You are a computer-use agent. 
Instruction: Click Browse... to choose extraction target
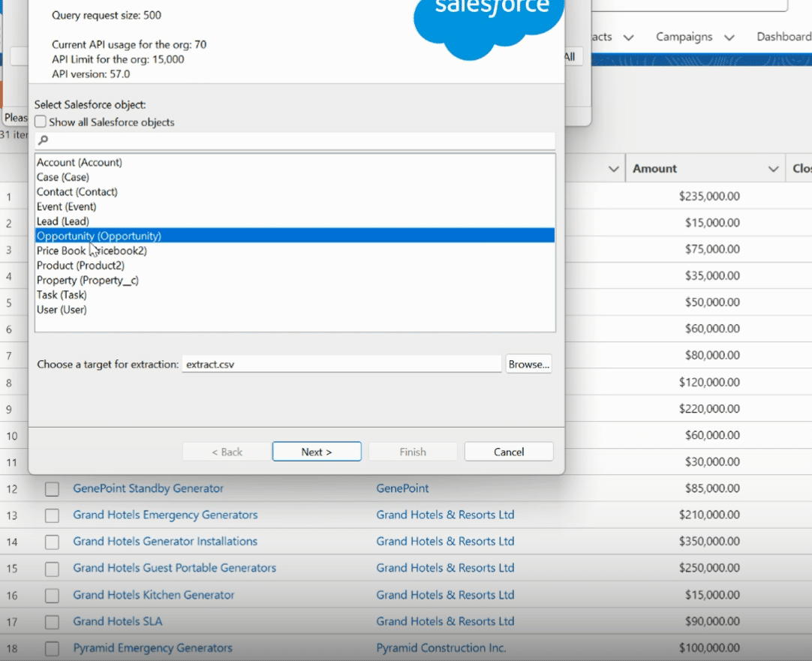(x=528, y=364)
